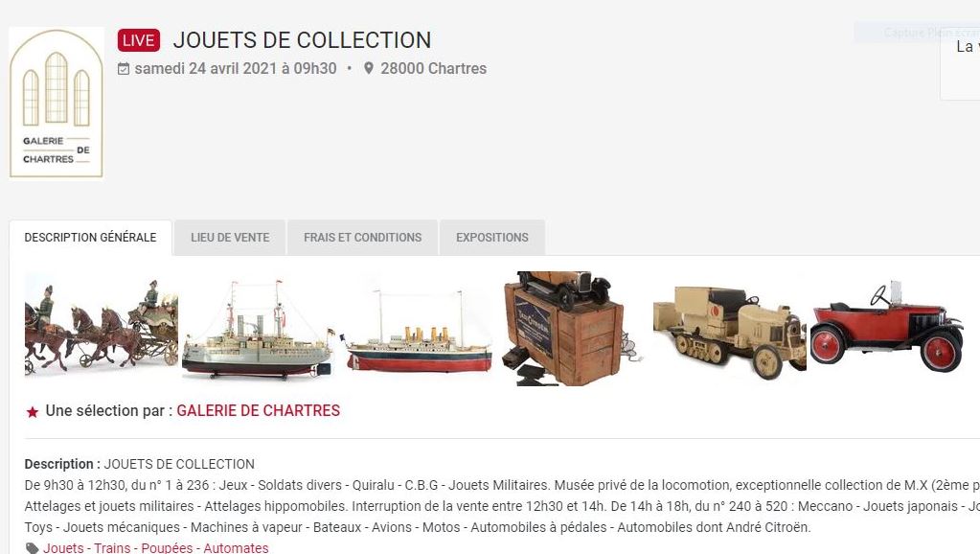Open the Frais et conditions tab

coord(362,238)
